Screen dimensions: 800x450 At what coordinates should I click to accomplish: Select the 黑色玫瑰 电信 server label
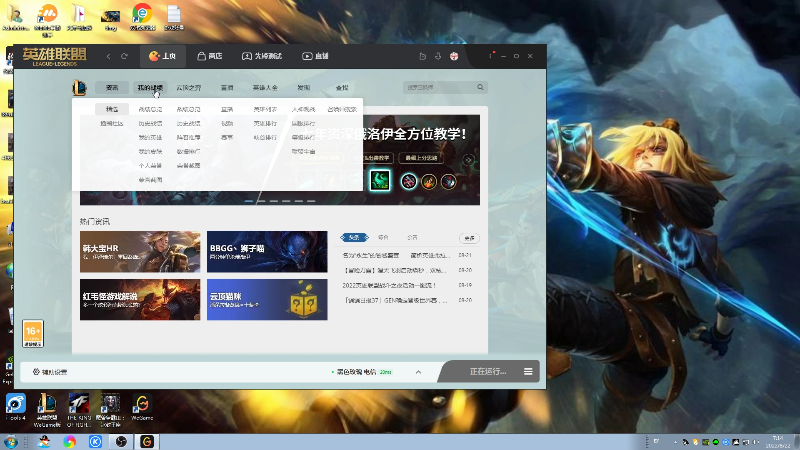[356, 372]
